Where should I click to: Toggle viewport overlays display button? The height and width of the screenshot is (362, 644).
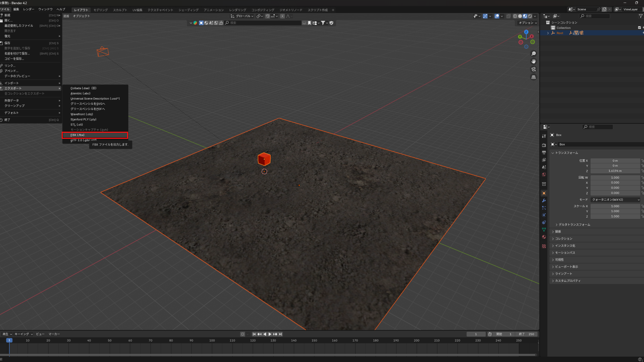pyautogui.click(x=497, y=16)
